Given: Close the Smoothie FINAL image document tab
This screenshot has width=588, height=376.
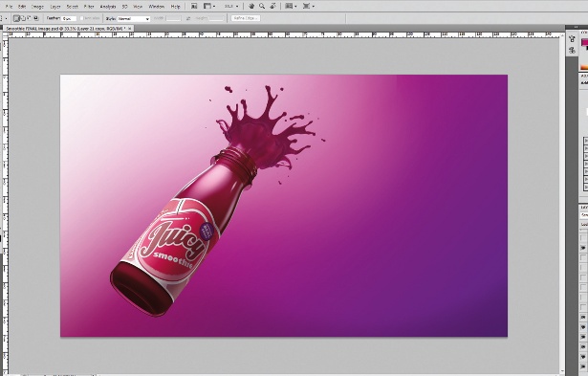Looking at the screenshot, I should pos(130,29).
